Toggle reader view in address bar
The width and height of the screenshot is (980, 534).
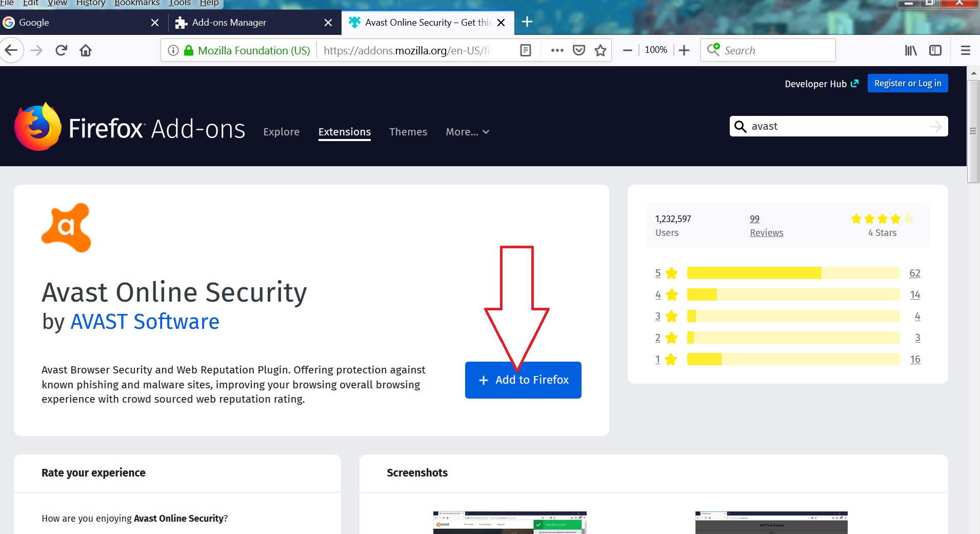coord(526,50)
